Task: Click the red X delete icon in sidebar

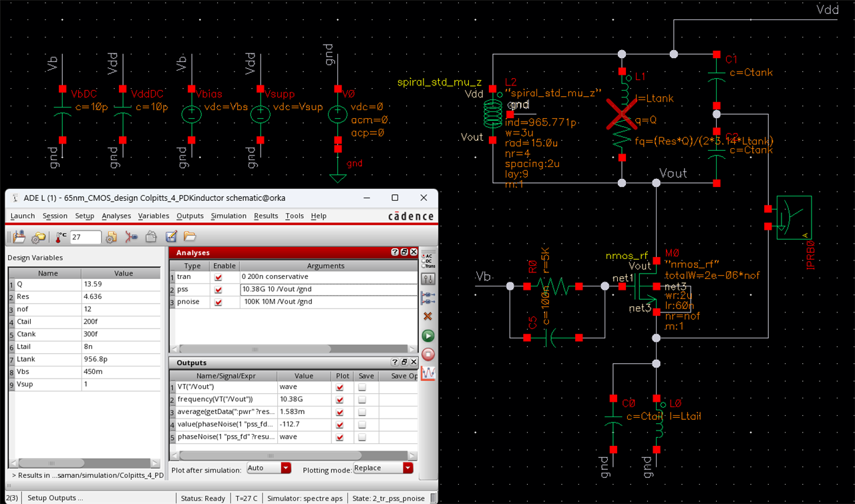Action: pos(428,316)
